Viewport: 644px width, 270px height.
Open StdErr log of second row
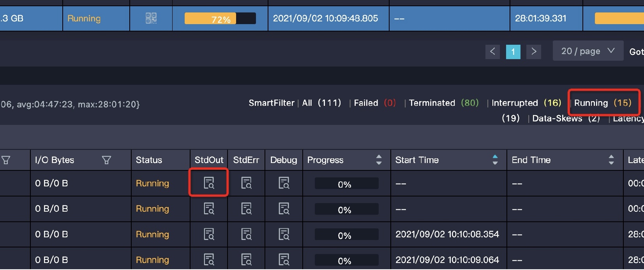click(x=246, y=209)
